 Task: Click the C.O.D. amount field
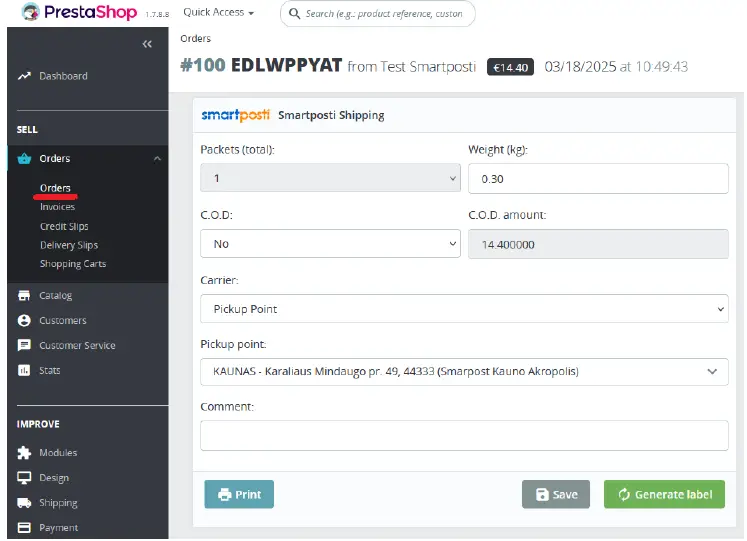[x=598, y=244]
